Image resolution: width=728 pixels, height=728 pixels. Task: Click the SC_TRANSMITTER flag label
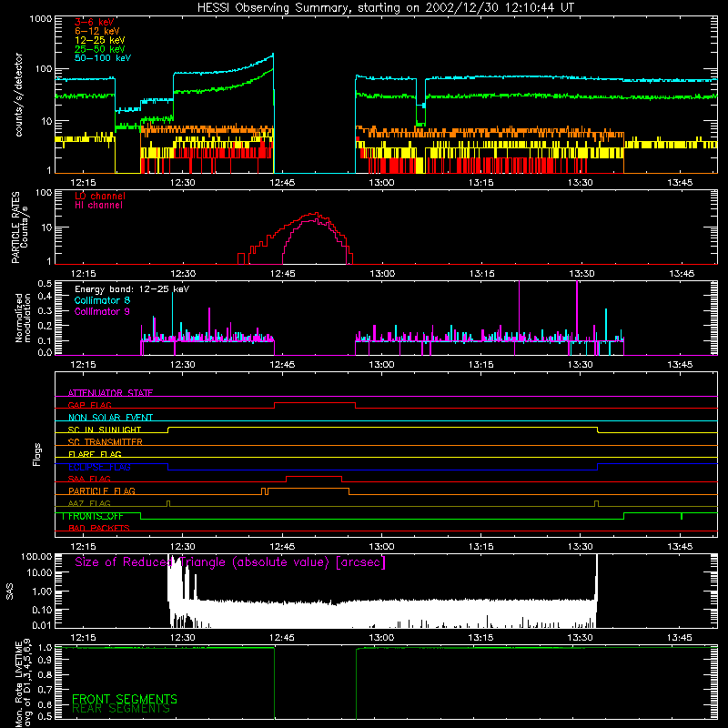point(105,441)
